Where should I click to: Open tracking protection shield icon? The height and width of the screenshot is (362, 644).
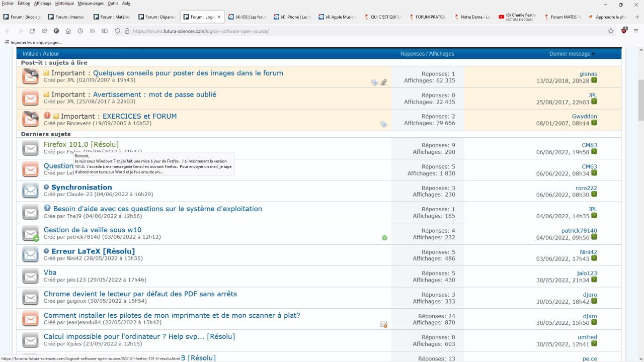[118, 31]
